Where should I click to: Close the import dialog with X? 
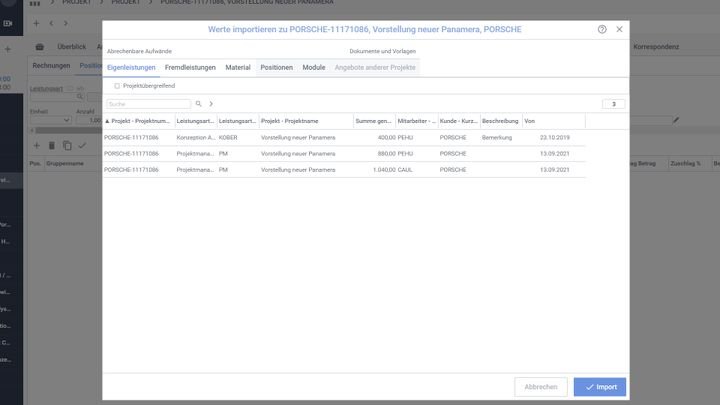pyautogui.click(x=619, y=30)
